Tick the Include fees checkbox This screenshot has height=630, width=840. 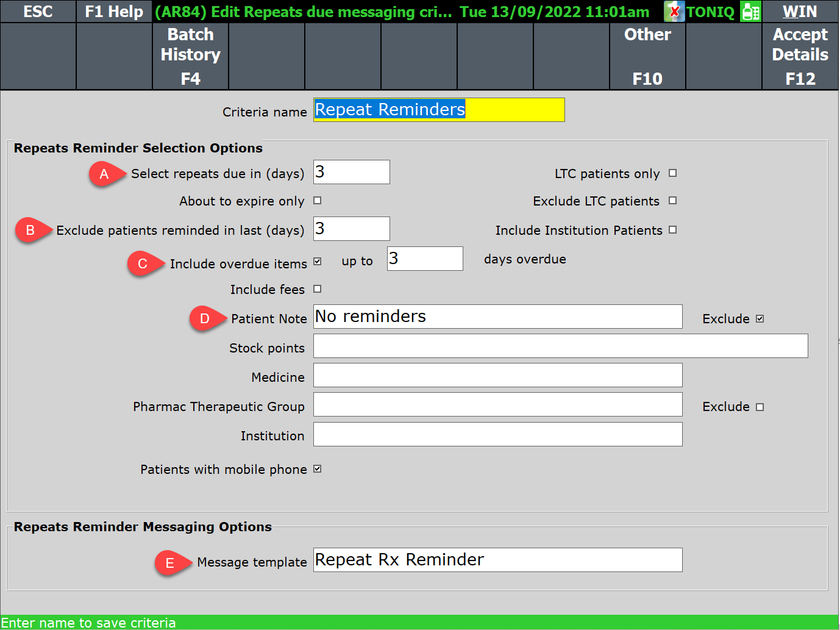click(317, 289)
